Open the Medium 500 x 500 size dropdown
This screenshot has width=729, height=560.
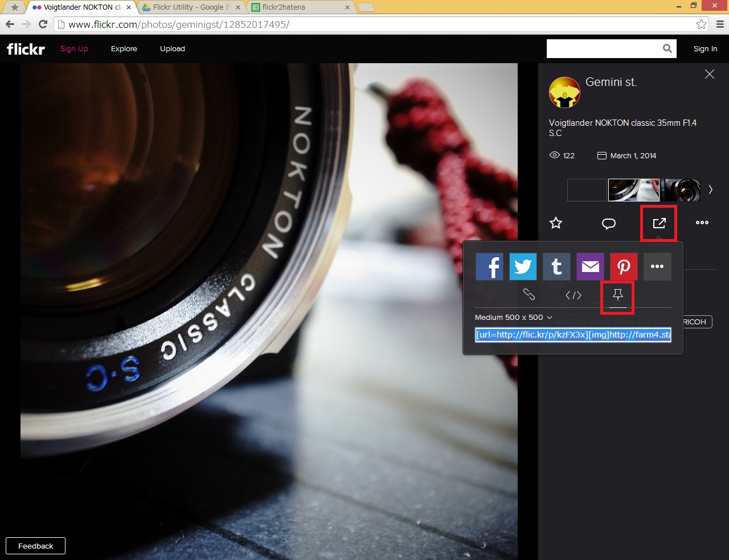514,318
